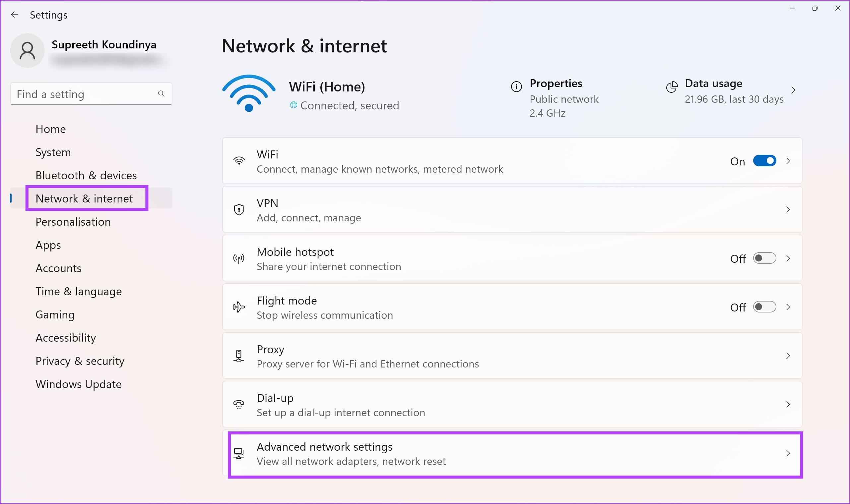Select Network & internet menu item

coord(84,198)
